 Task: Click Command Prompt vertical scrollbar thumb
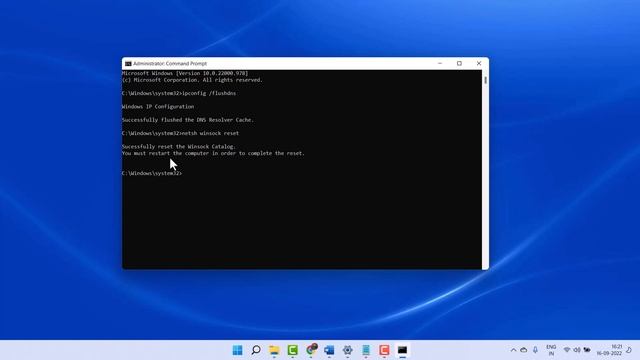[485, 80]
